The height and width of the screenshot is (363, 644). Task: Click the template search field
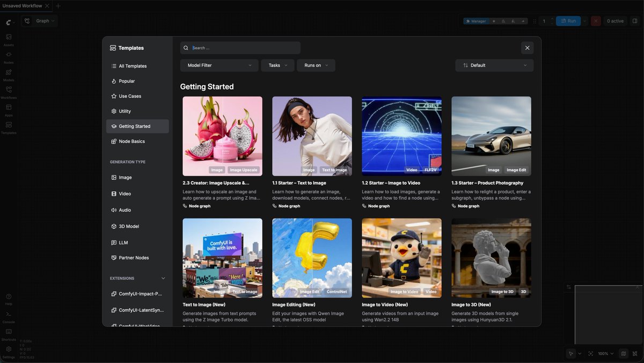pyautogui.click(x=240, y=48)
